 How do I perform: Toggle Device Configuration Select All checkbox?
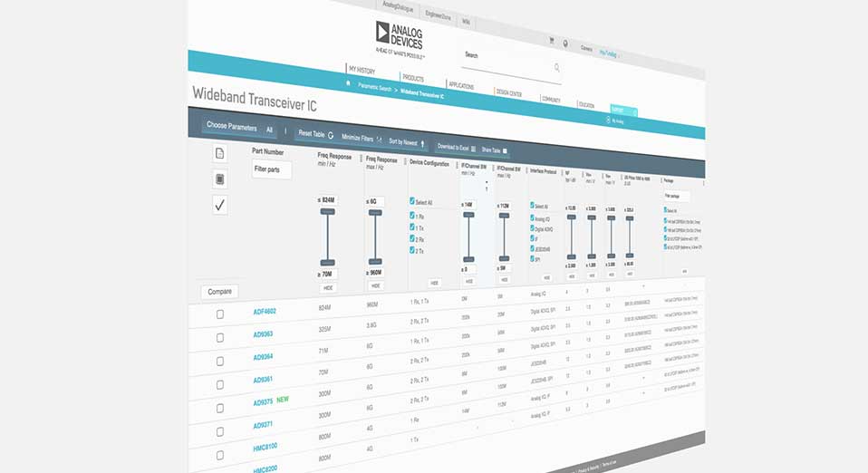[x=412, y=201]
